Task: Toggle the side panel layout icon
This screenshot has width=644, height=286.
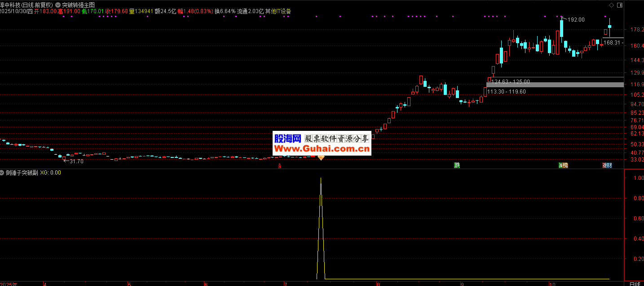Action: (620, 5)
